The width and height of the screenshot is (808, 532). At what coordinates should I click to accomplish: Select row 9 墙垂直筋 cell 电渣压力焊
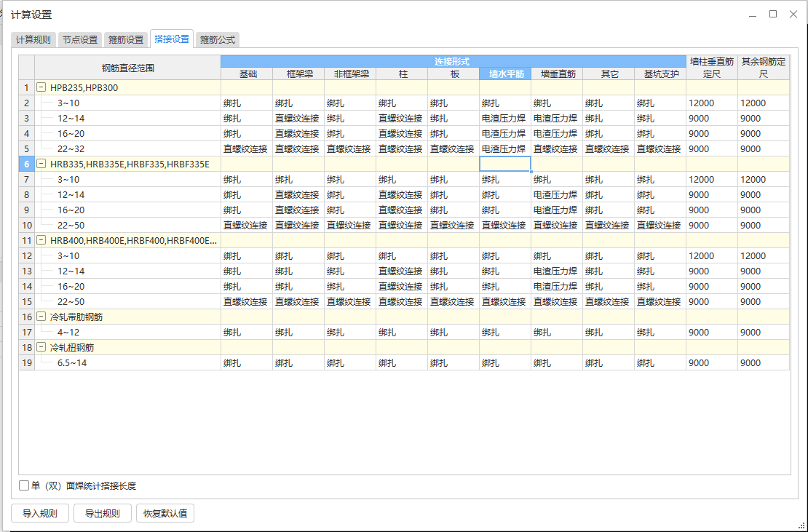(x=557, y=210)
